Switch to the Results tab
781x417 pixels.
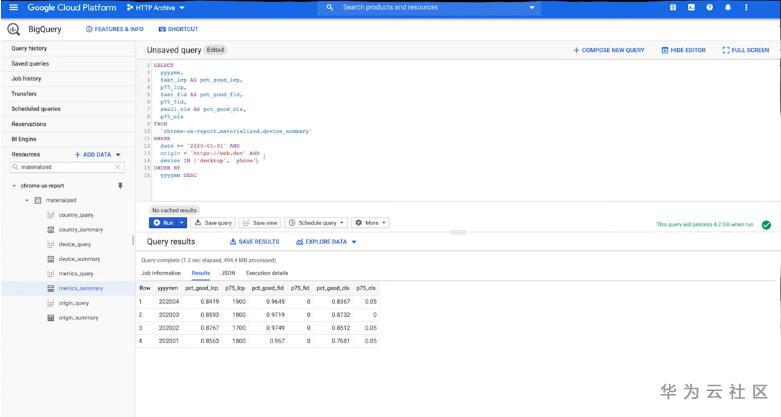201,273
